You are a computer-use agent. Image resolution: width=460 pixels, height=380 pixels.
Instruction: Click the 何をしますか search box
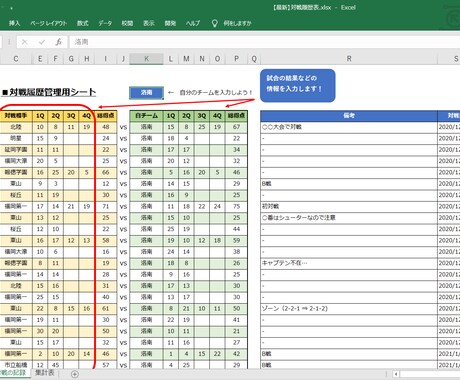(x=237, y=23)
